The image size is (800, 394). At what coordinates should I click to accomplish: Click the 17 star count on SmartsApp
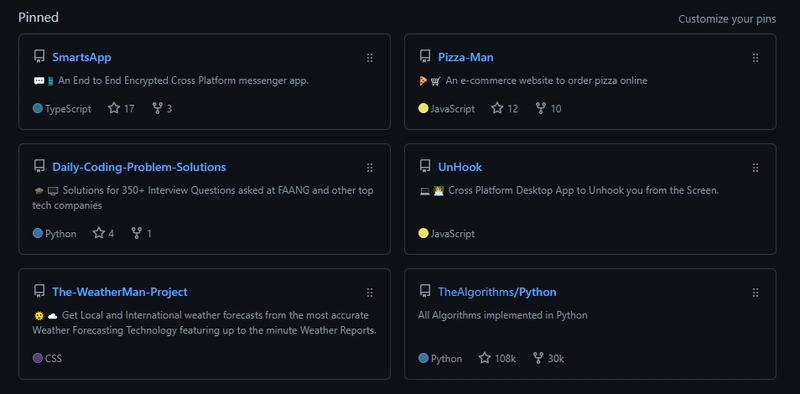129,109
